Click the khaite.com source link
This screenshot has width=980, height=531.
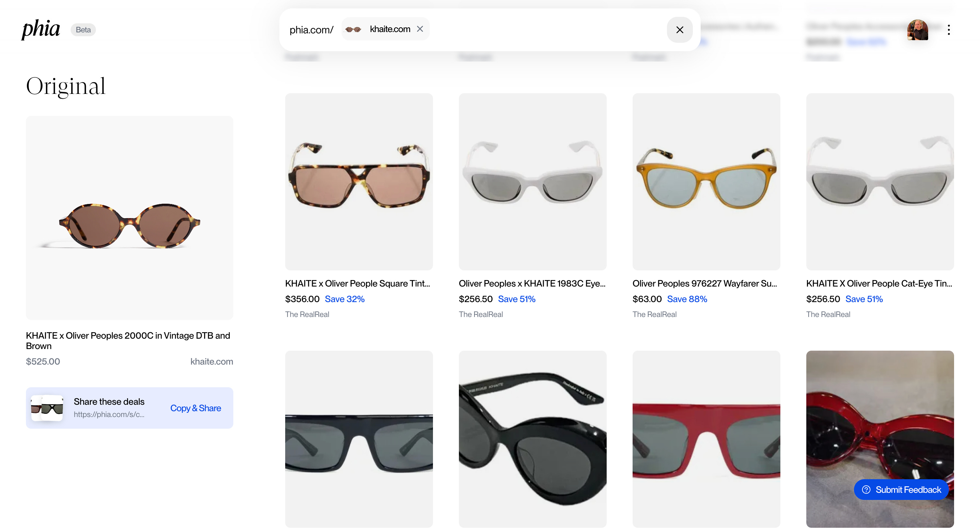(x=212, y=361)
